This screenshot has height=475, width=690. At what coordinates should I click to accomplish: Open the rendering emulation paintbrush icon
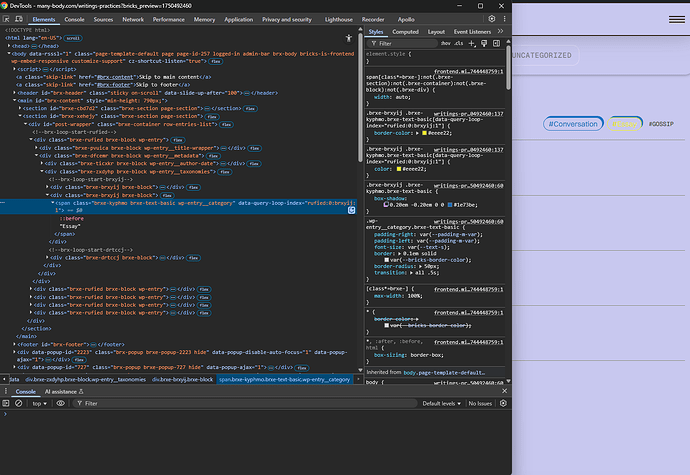click(x=484, y=43)
